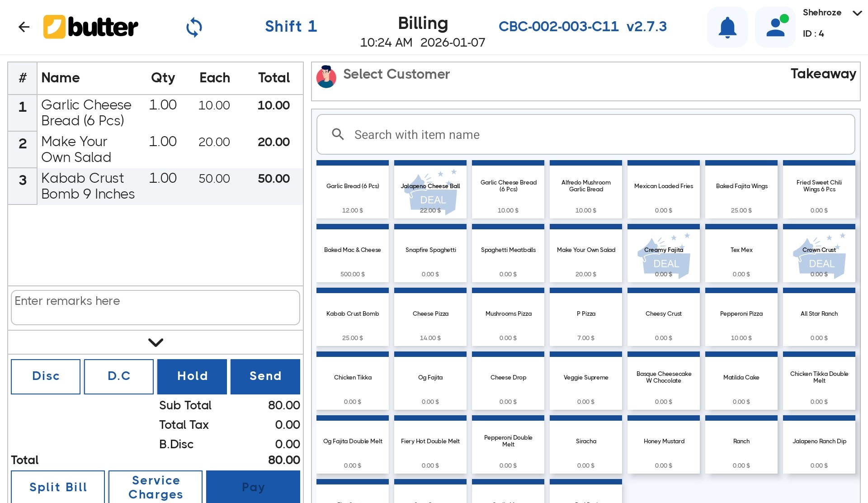Select Kabab Crust Bomb 9 Inches row
868x503 pixels.
tap(156, 186)
